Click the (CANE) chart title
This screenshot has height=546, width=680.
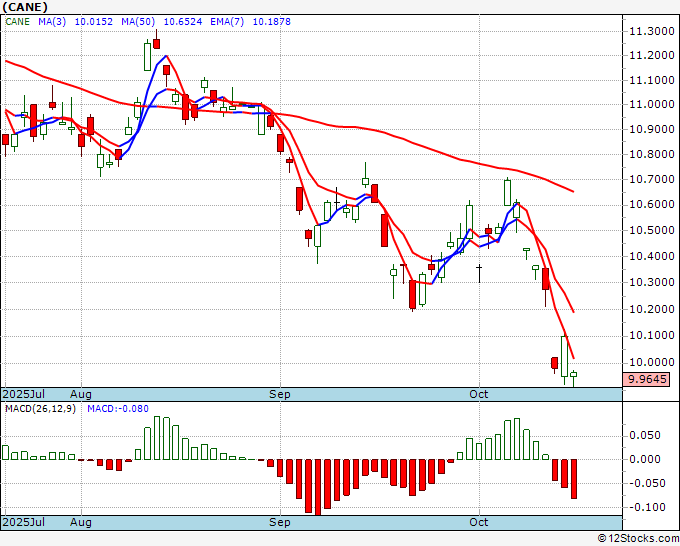coord(25,7)
